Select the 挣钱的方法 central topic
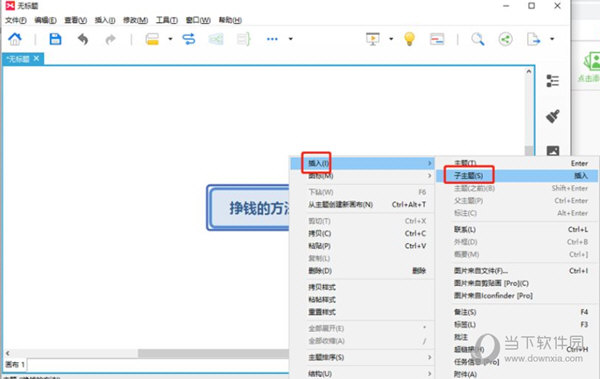 click(x=248, y=208)
